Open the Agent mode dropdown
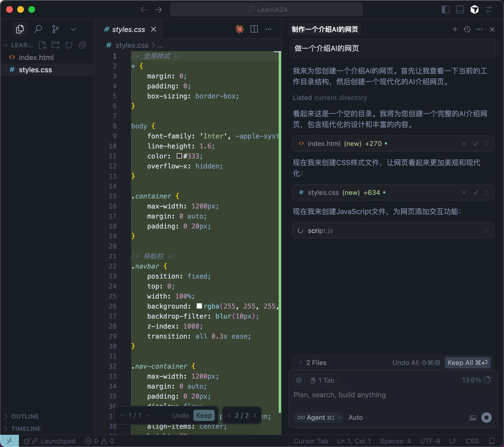 (319, 417)
